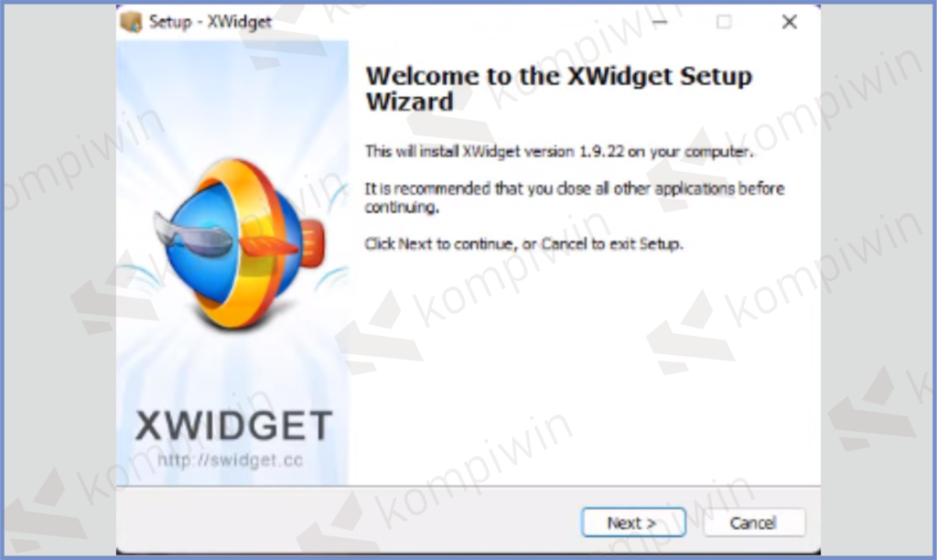The image size is (937, 560).
Task: Cancel the XWidget setup
Action: pos(754,523)
